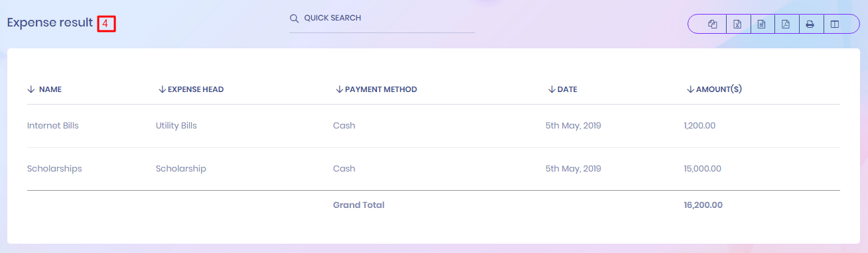The height and width of the screenshot is (253, 868).
Task: Copy the table to clipboard
Action: pos(713,25)
